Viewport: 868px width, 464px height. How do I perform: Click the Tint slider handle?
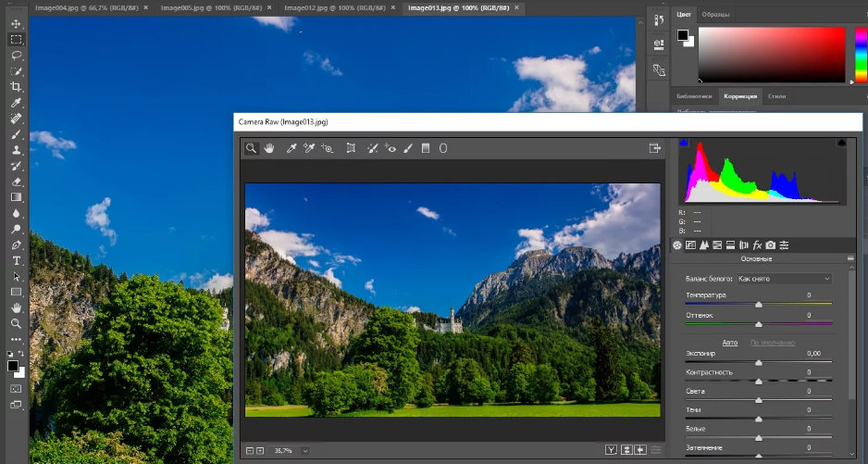click(759, 324)
